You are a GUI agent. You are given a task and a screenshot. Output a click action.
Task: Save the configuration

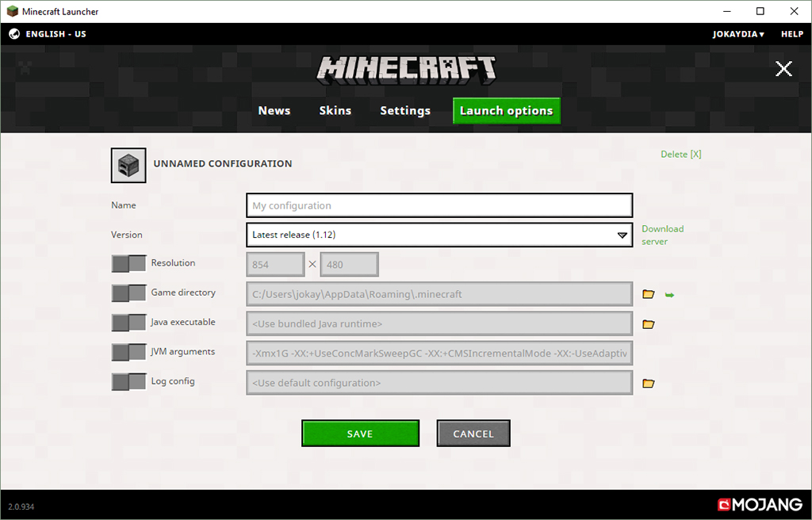(361, 434)
